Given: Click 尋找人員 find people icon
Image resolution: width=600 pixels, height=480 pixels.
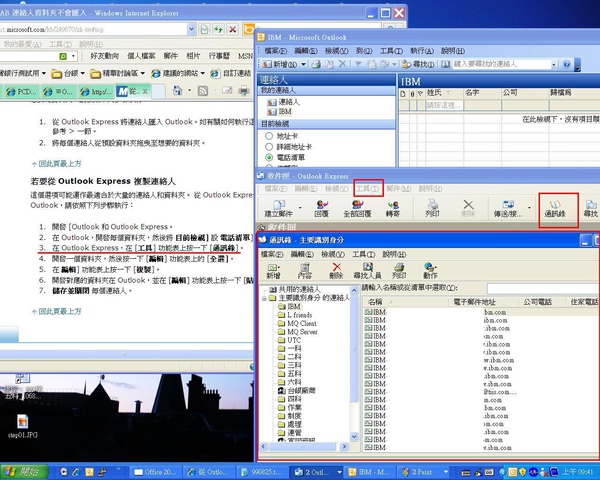Looking at the screenshot, I should (367, 271).
